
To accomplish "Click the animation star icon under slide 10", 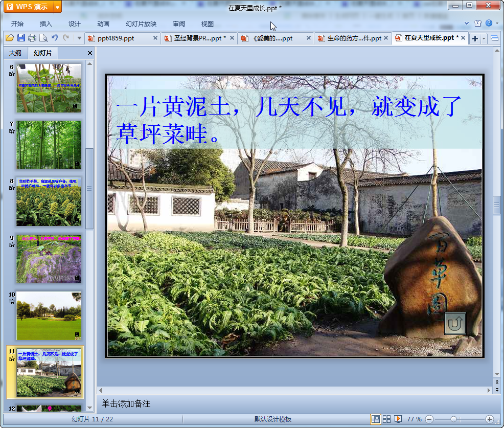I will coord(12,301).
